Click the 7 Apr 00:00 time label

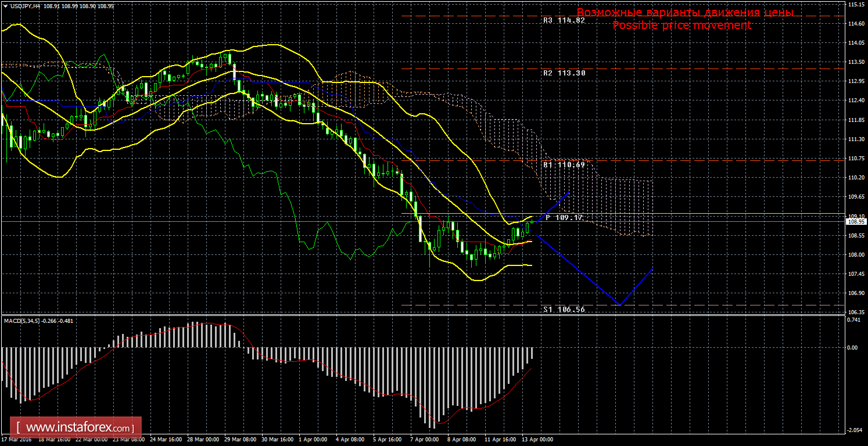pos(425,440)
